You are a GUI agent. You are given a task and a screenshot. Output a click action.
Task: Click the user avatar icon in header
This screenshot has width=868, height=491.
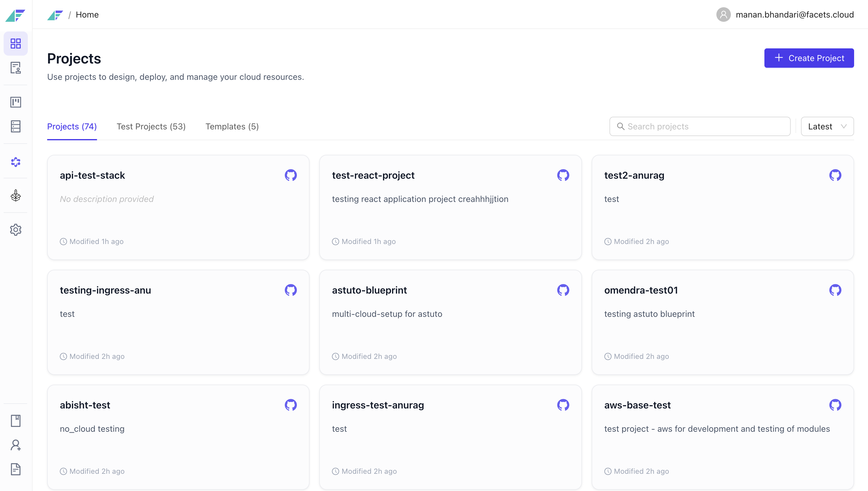(723, 15)
